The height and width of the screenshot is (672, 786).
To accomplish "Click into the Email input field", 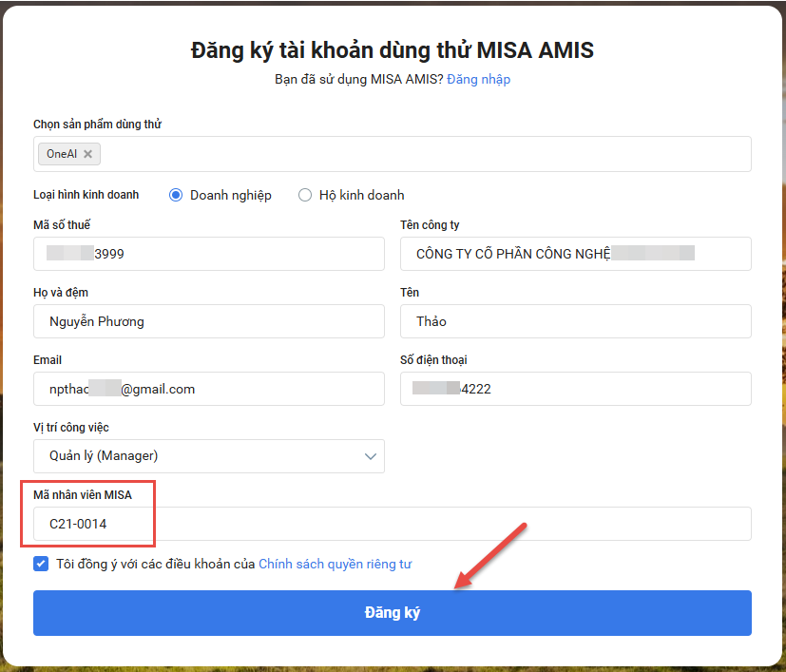I will coord(209,389).
